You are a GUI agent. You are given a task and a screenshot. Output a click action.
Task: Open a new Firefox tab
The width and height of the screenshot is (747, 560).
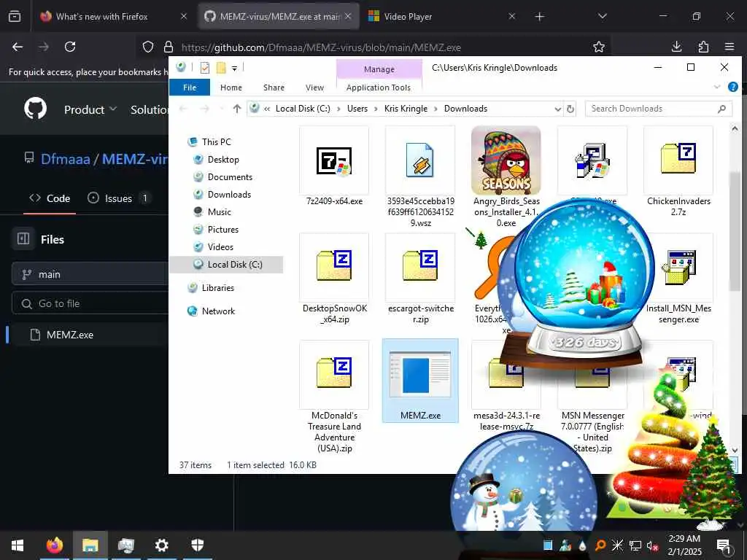pyautogui.click(x=539, y=17)
